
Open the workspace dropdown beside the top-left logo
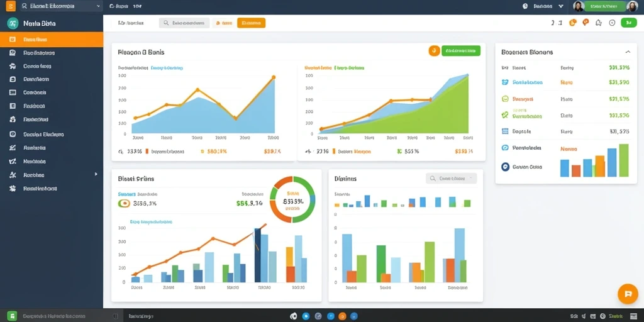coord(61,6)
